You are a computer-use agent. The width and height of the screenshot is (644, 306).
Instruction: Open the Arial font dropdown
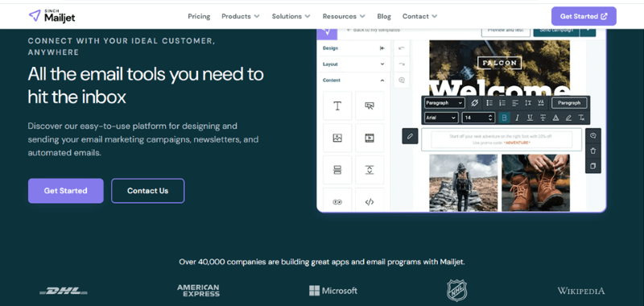point(441,118)
